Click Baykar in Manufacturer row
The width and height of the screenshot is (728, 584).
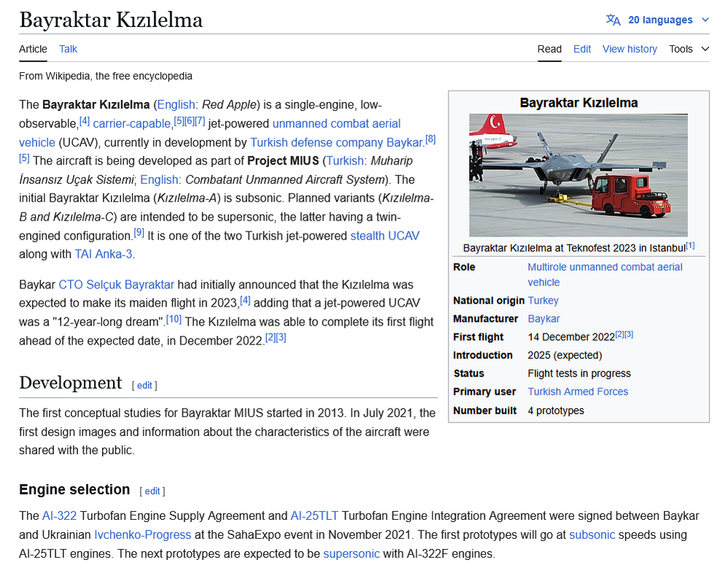point(543,319)
